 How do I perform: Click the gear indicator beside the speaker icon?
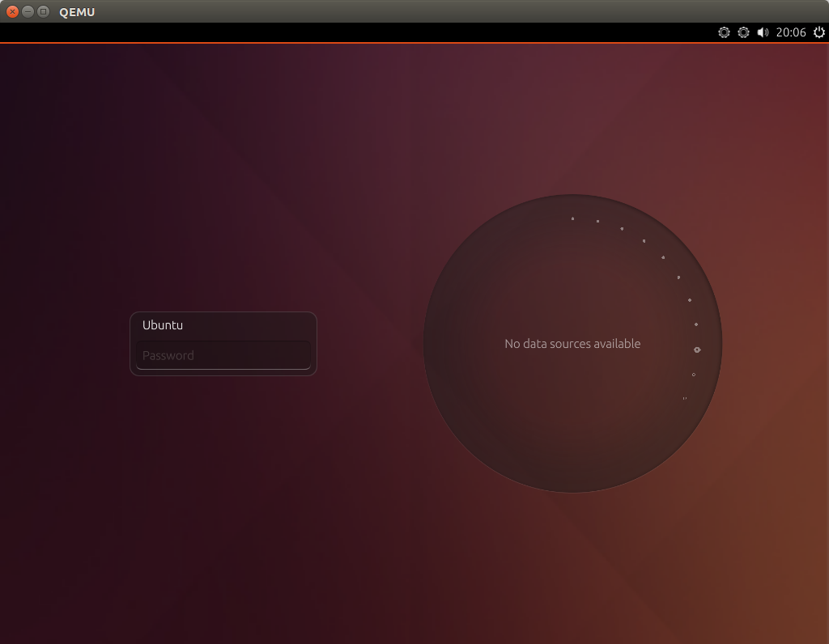click(x=743, y=32)
